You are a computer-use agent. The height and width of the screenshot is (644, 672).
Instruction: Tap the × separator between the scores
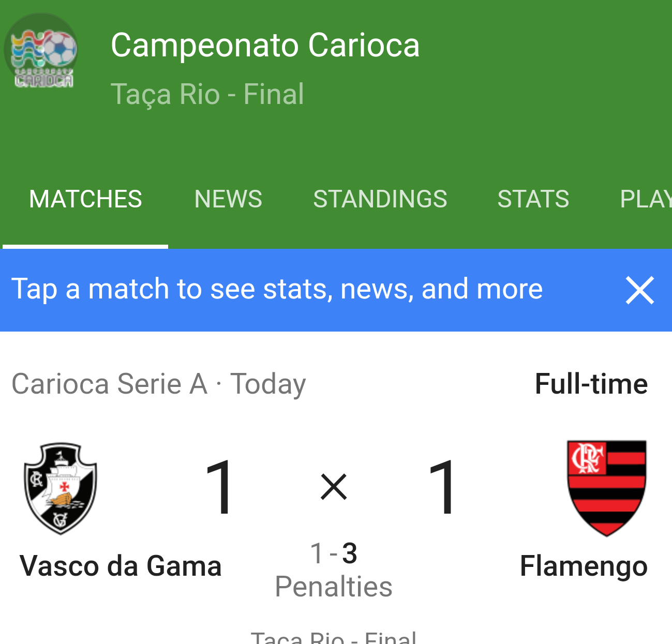(334, 487)
